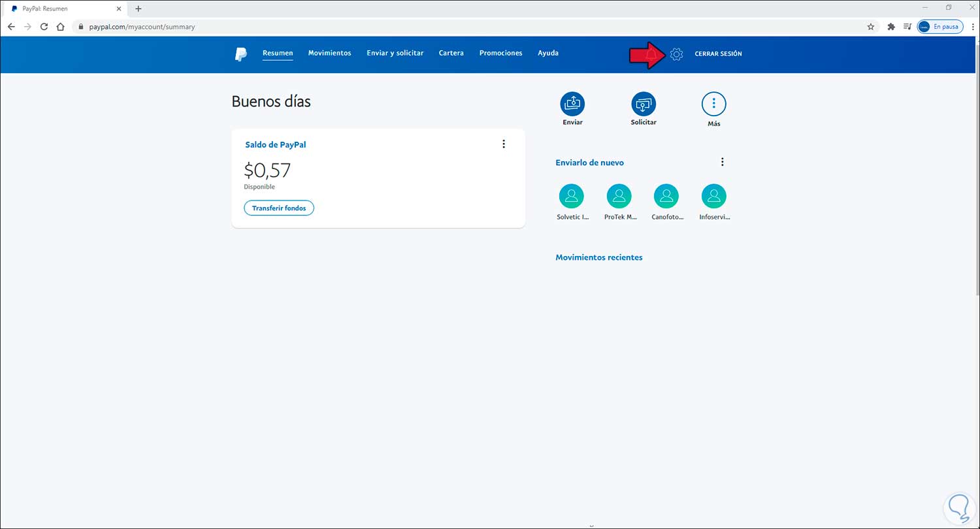
Task: Open Enviarlo de nuevo options menu
Action: click(722, 162)
